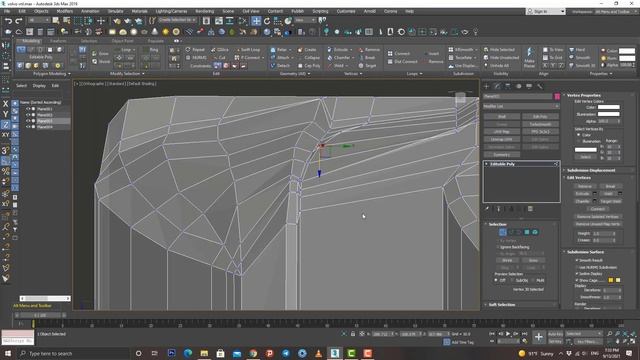Choose Illumination radio under Select Vertices By
Viewport: 640px width, 360px height.
(x=578, y=141)
